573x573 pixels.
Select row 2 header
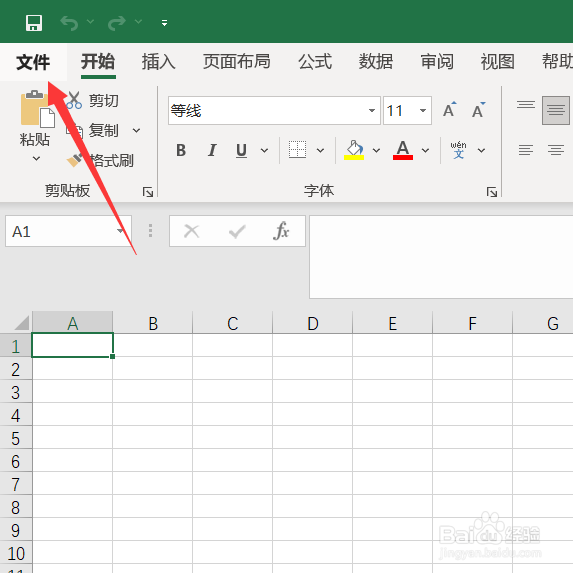16,369
